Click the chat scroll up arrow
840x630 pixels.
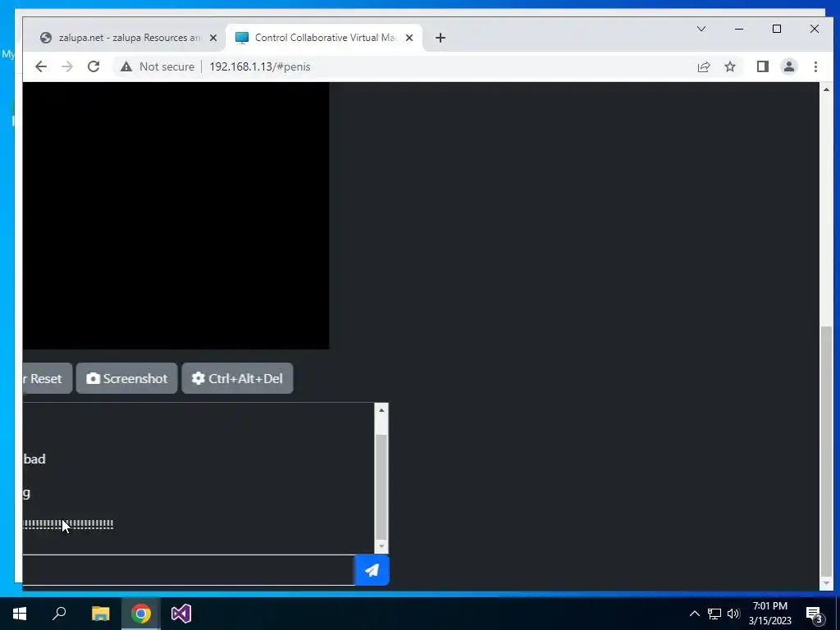coord(381,410)
